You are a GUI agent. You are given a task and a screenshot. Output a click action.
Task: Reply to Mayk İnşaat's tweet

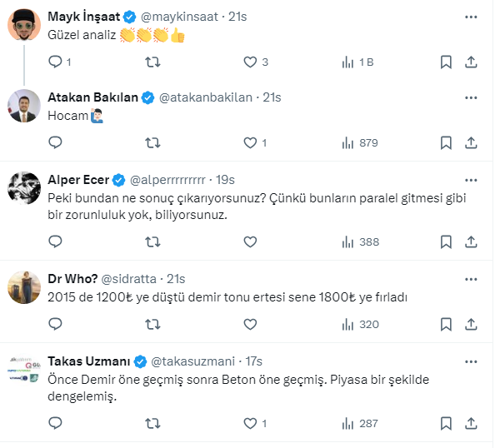[x=56, y=62]
